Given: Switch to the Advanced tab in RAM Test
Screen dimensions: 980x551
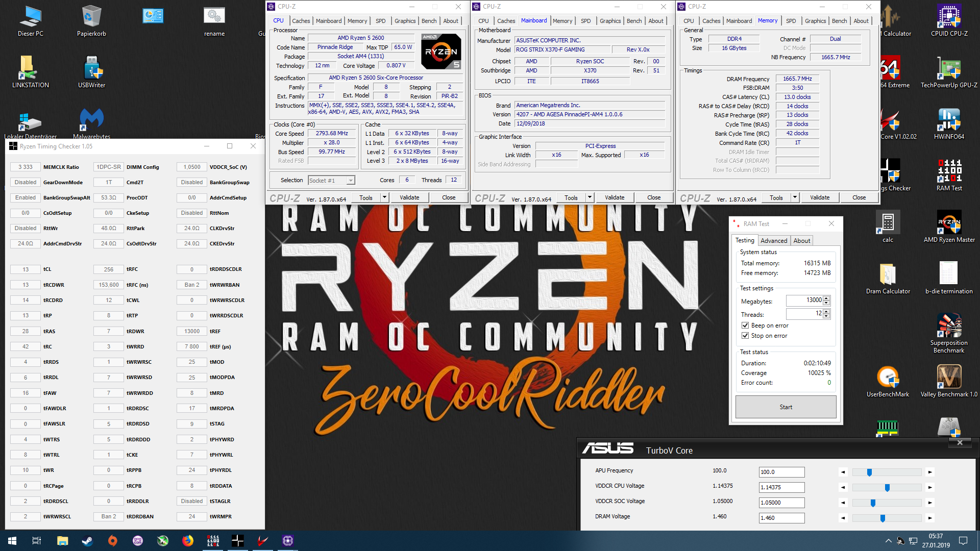Looking at the screenshot, I should click(x=774, y=240).
